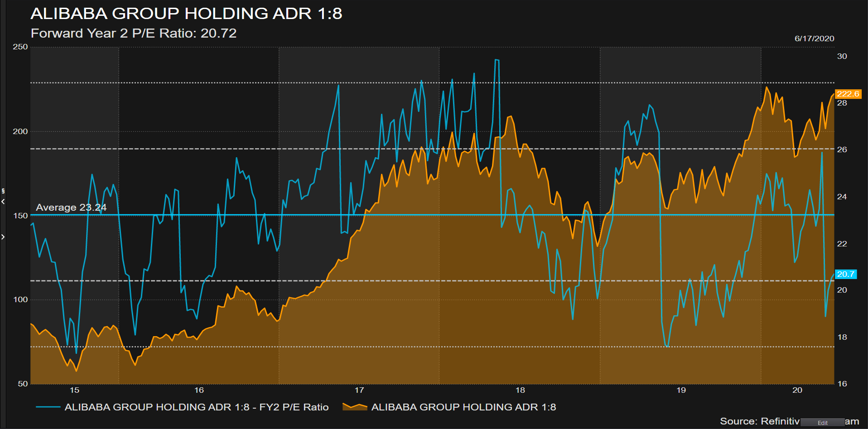Click the 17 year label on the time axis
The image size is (868, 429).
click(x=359, y=390)
